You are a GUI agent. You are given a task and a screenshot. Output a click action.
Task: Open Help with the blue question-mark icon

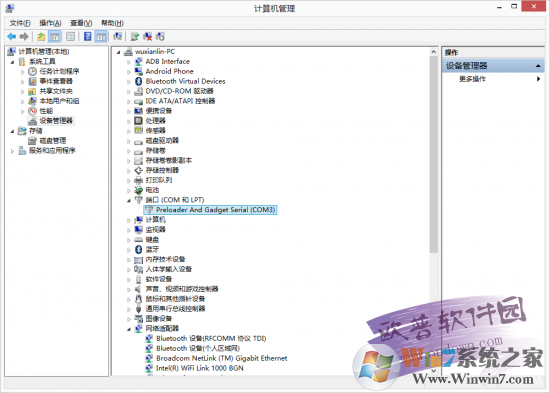[88, 36]
